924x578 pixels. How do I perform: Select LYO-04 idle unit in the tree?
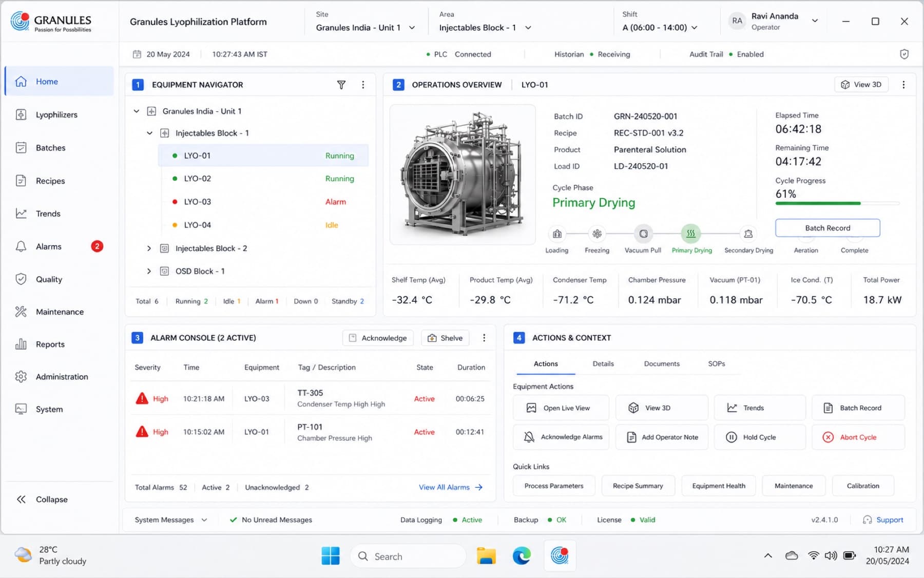click(263, 225)
